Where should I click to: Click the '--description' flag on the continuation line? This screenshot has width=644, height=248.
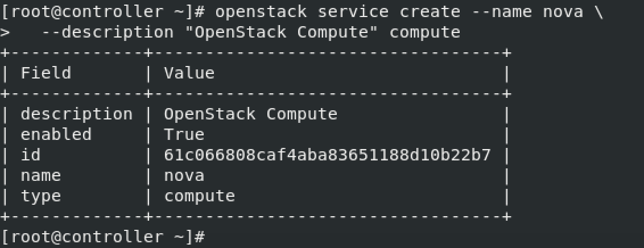click(108, 33)
